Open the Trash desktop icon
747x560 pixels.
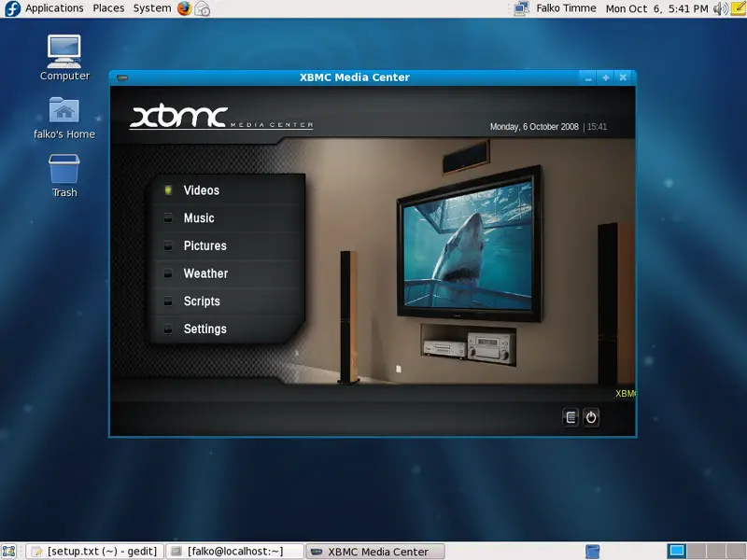coord(64,175)
